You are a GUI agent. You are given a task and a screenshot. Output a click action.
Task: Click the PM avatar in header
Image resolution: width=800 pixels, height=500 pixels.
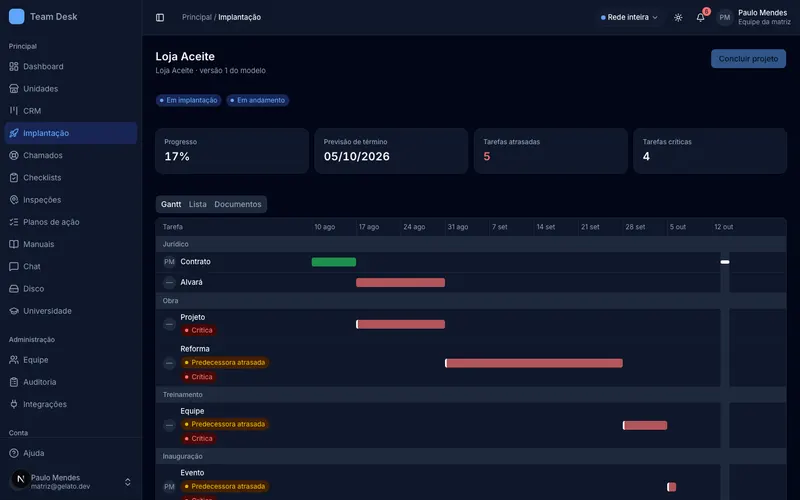pos(724,17)
